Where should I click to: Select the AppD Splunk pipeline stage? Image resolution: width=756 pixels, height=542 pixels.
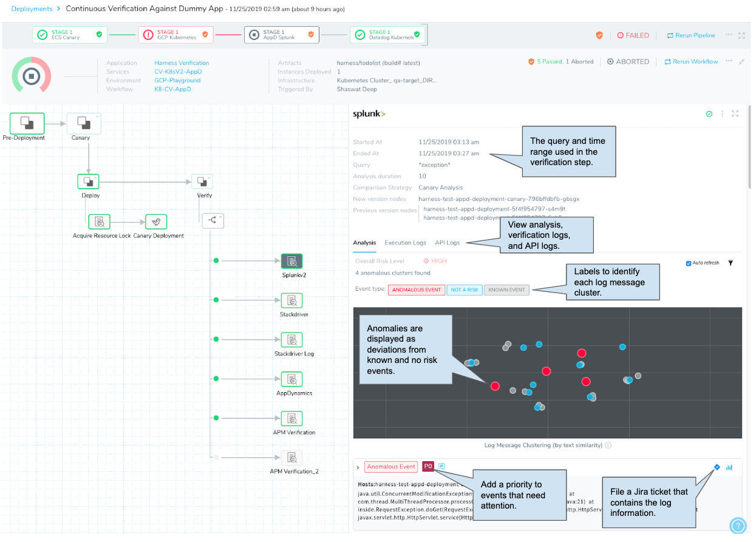click(282, 35)
